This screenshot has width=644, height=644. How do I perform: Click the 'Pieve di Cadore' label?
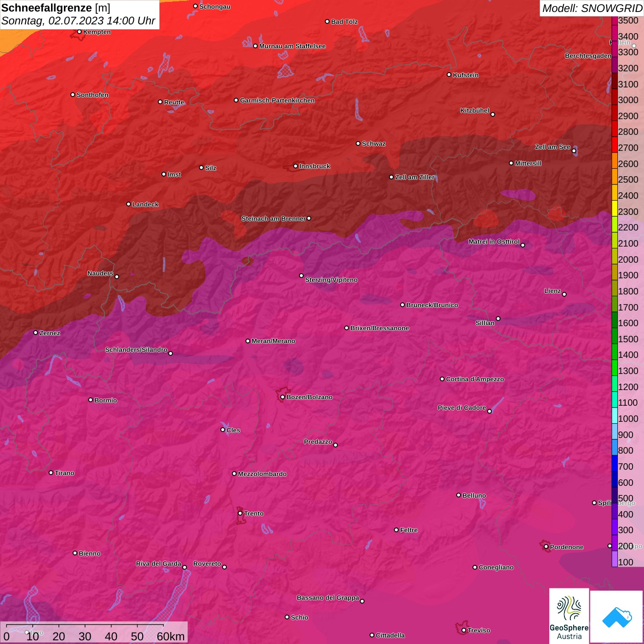[462, 408]
